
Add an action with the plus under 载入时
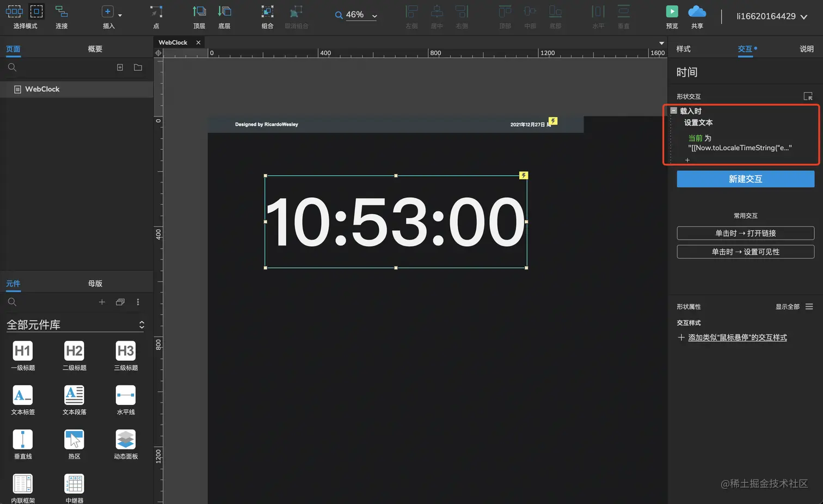click(687, 160)
